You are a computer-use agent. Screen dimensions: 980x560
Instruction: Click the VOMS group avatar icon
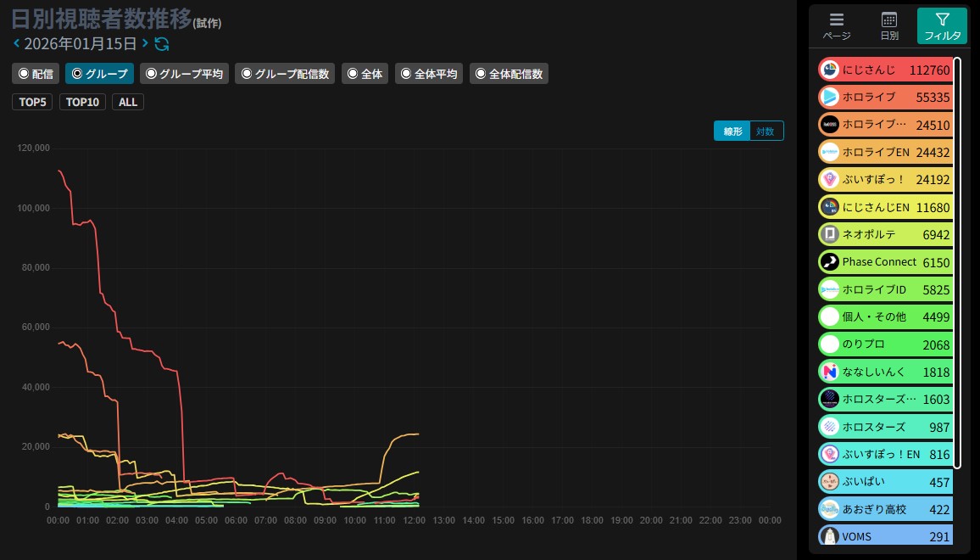(x=829, y=536)
